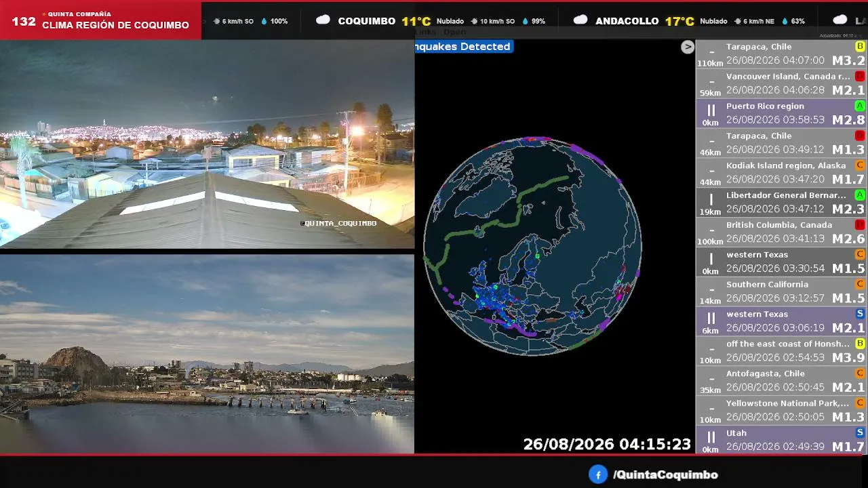This screenshot has height=488, width=868.
Task: Click the yellow B badge on Tarapaca M3.2 row
Action: click(x=860, y=46)
